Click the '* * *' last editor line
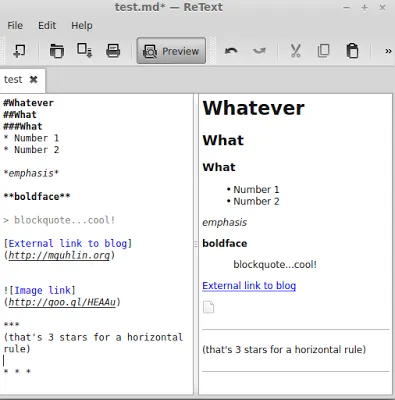The height and width of the screenshot is (400, 395). click(x=17, y=371)
